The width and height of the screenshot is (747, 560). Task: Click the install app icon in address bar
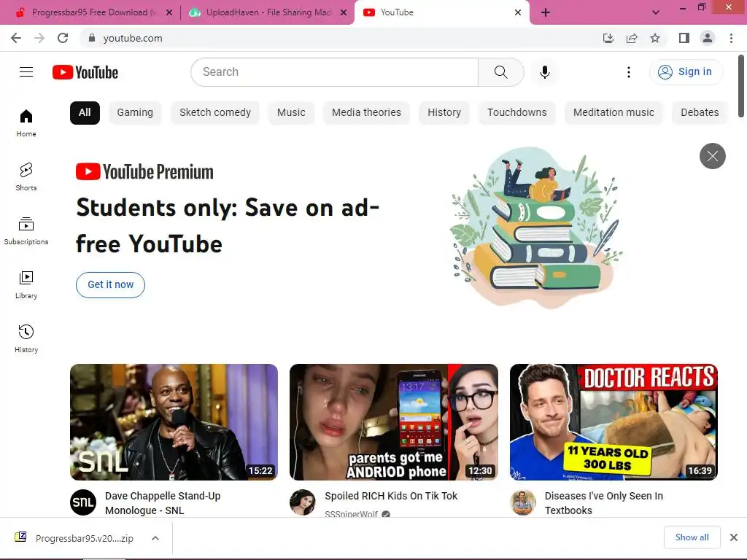pyautogui.click(x=608, y=38)
